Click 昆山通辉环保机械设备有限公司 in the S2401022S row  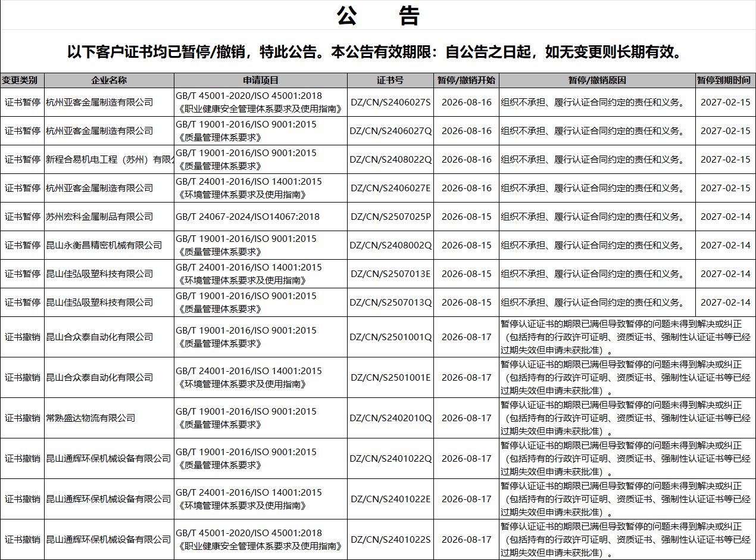(108, 539)
